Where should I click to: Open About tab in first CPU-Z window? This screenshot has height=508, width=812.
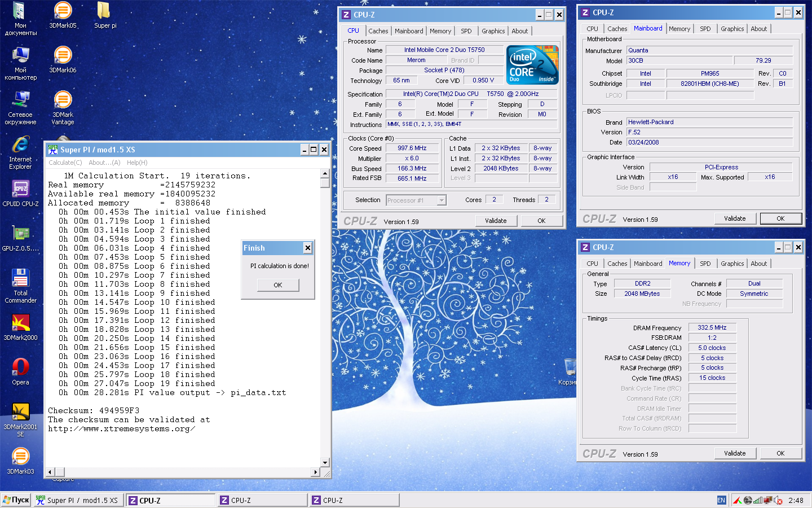coord(520,31)
